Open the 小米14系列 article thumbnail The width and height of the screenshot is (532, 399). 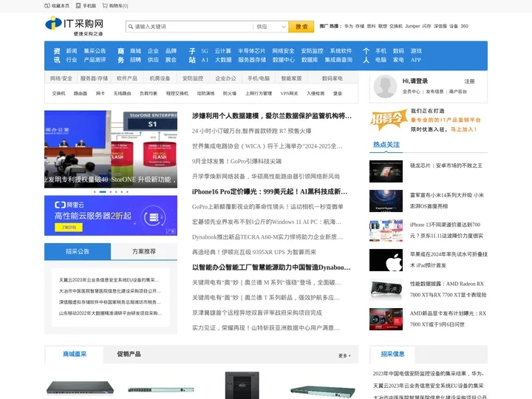(386, 201)
